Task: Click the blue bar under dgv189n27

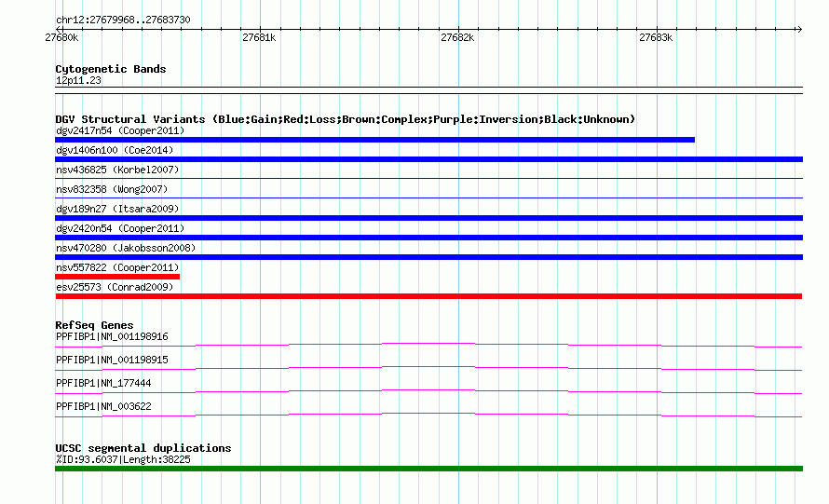Action: coord(428,218)
